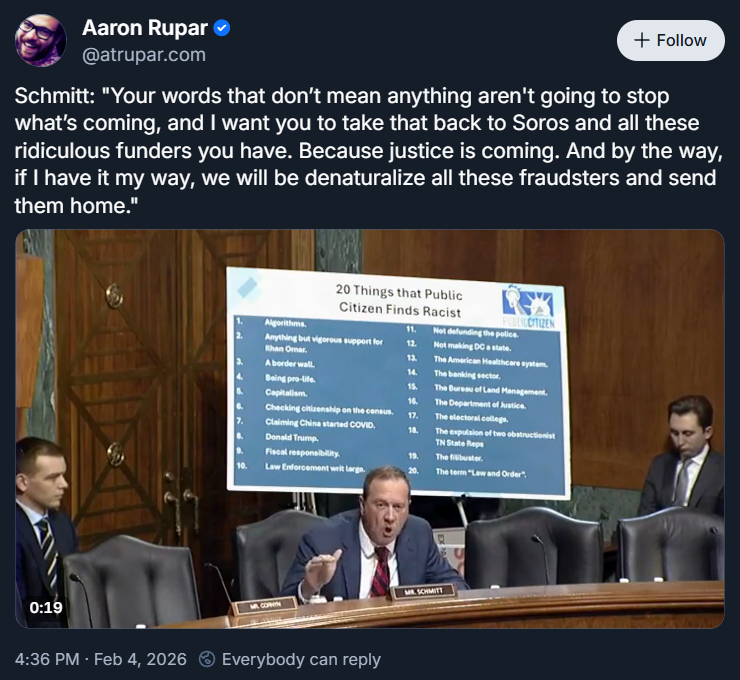Image resolution: width=740 pixels, height=680 pixels.
Task: Click the reply-settings icon beside the date
Action: coord(207,659)
